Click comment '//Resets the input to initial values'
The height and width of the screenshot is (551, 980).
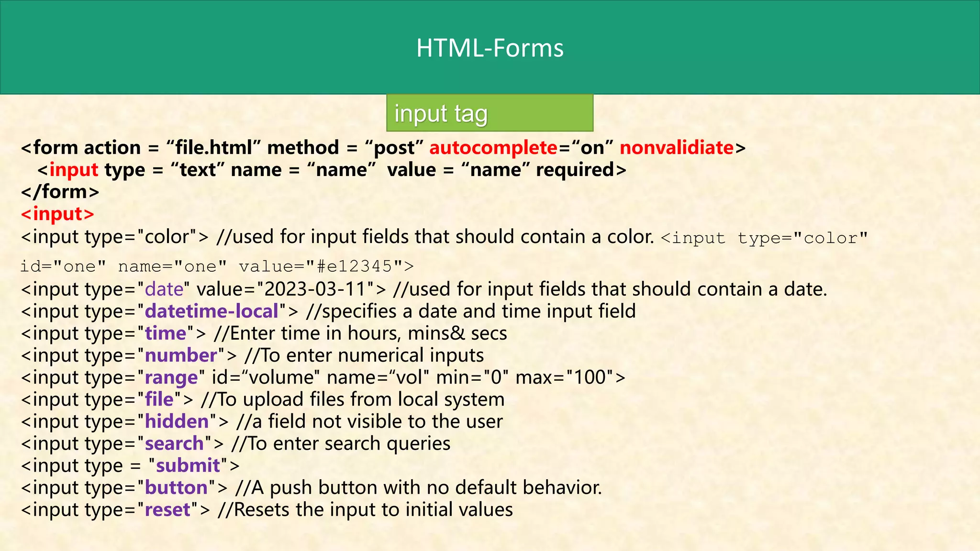pos(366,509)
